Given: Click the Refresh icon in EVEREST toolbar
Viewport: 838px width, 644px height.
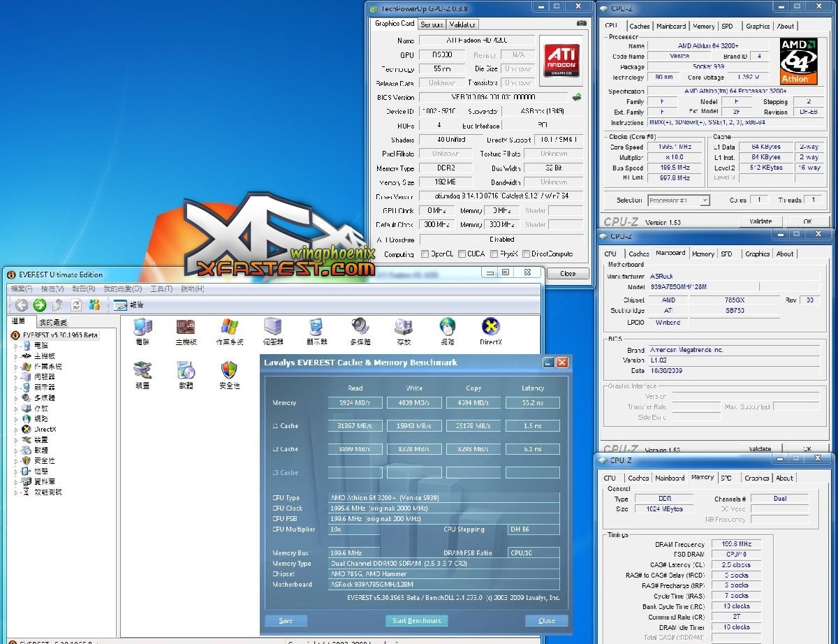Looking at the screenshot, I should [76, 305].
